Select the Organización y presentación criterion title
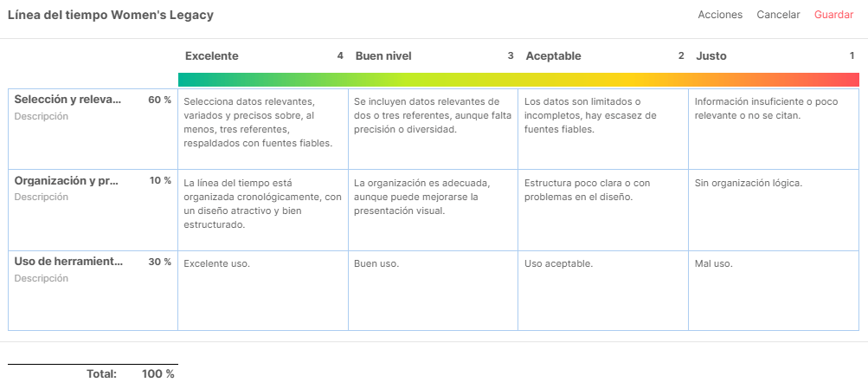Image resolution: width=868 pixels, height=389 pixels. (x=68, y=180)
